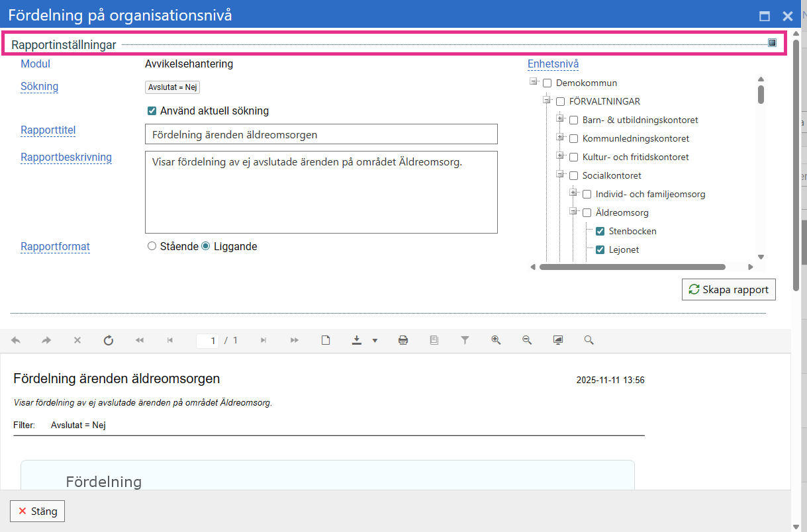Viewport: 807px width, 532px height.
Task: Refresh the report in the viewer toolbar
Action: click(109, 340)
